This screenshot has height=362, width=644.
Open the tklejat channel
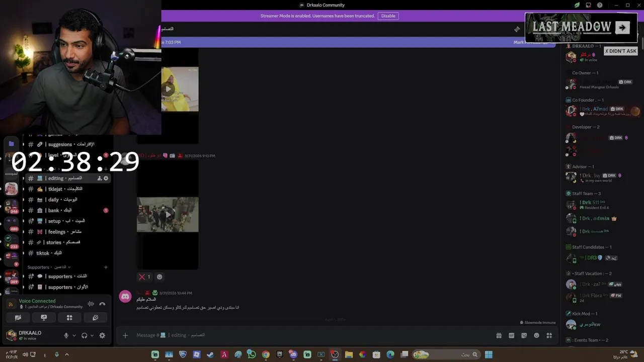coord(67,189)
